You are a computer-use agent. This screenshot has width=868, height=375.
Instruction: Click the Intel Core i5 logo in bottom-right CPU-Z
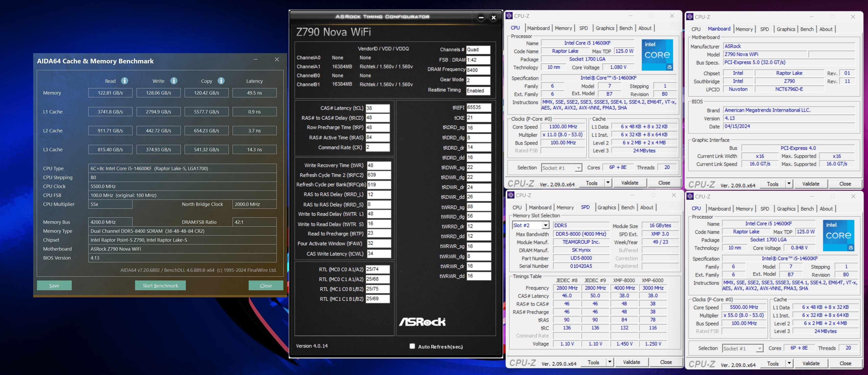click(838, 235)
